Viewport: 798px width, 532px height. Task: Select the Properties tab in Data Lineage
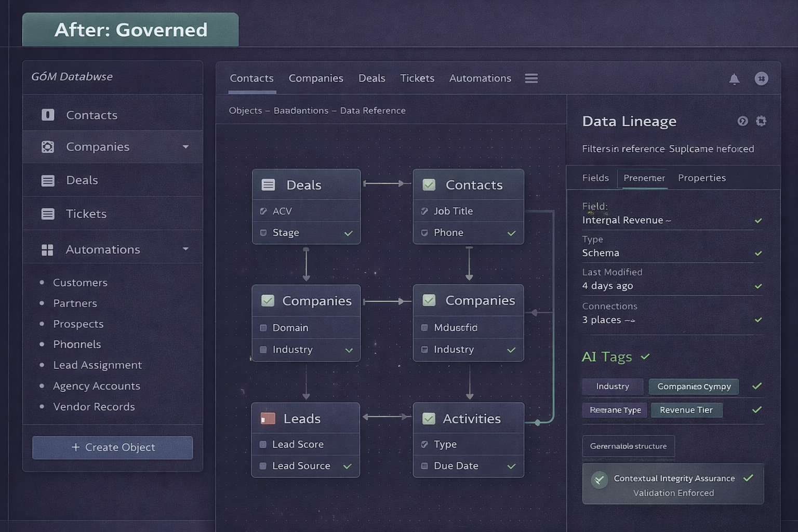(x=701, y=178)
